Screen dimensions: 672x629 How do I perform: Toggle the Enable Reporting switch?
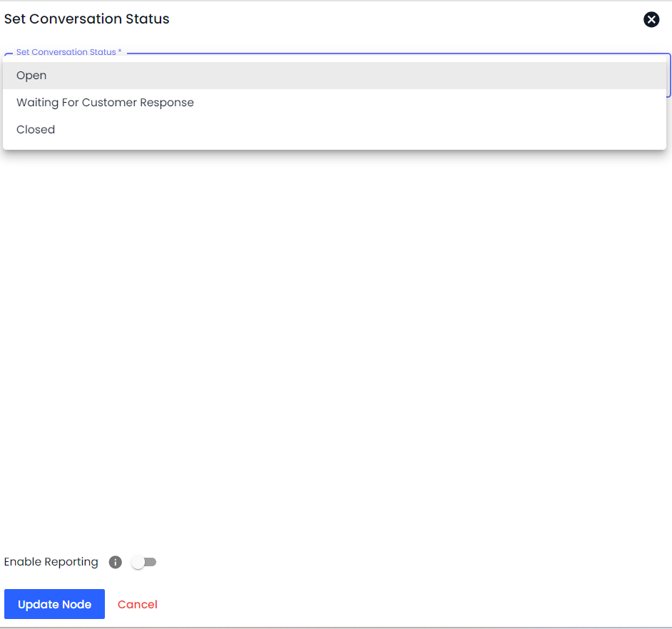(144, 562)
